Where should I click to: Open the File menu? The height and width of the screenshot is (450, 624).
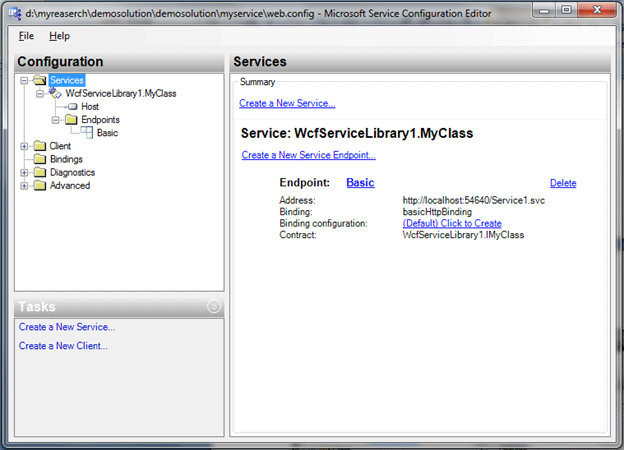(x=26, y=36)
